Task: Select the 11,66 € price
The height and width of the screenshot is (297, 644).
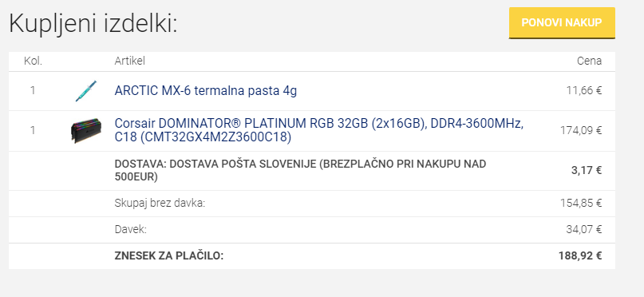Action: 584,90
